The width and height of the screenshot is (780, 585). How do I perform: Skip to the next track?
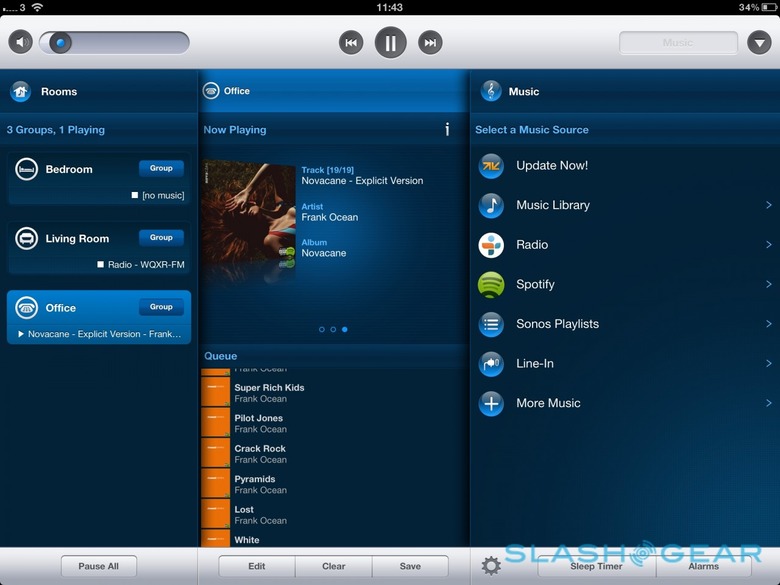430,43
